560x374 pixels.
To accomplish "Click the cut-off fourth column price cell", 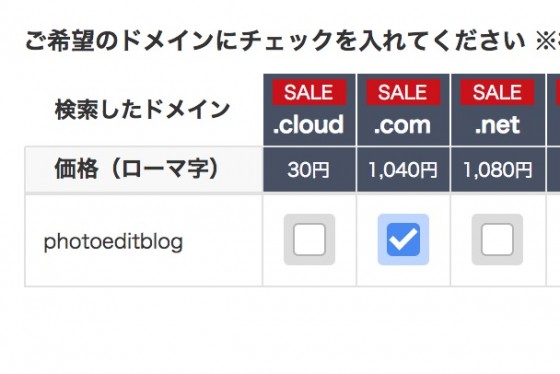I will point(553,170).
